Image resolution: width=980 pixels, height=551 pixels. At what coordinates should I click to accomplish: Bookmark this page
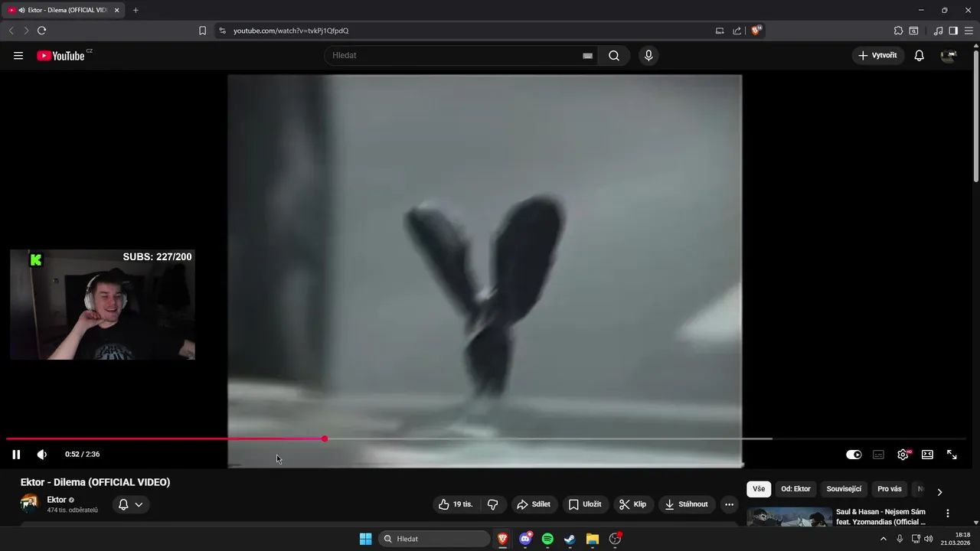click(x=202, y=31)
